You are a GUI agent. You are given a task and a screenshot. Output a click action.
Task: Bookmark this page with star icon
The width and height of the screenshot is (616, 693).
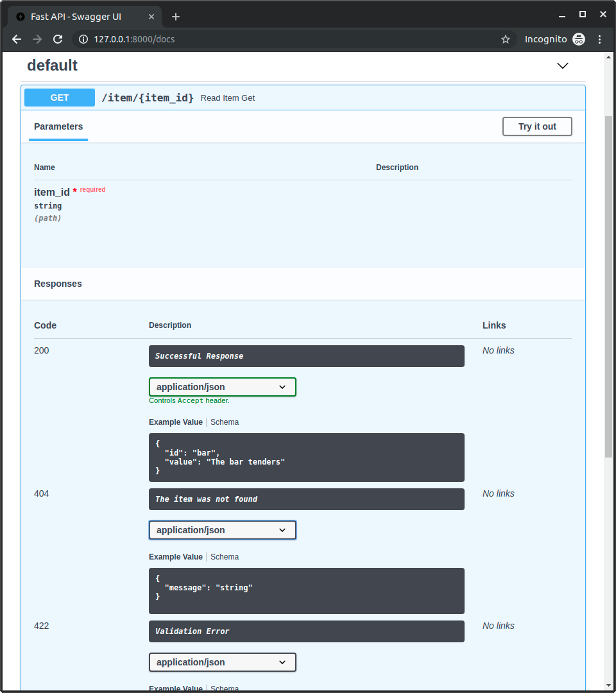pos(506,39)
